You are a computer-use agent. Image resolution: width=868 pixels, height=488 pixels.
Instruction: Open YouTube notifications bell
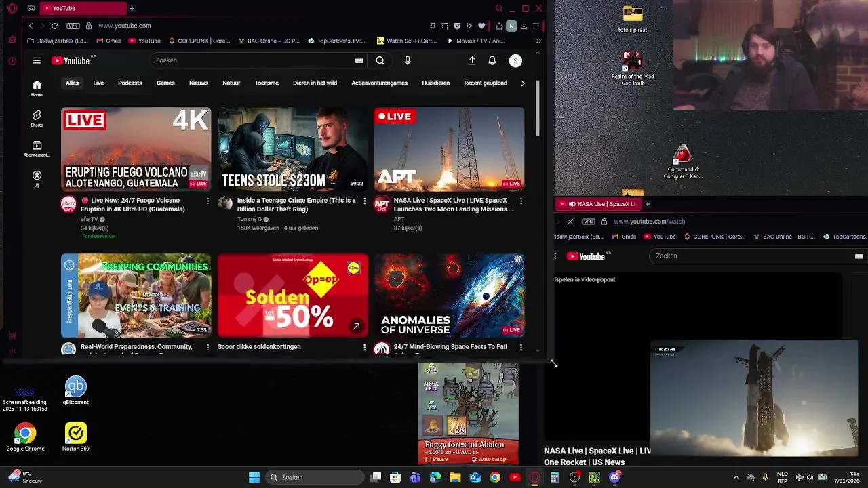click(x=492, y=60)
